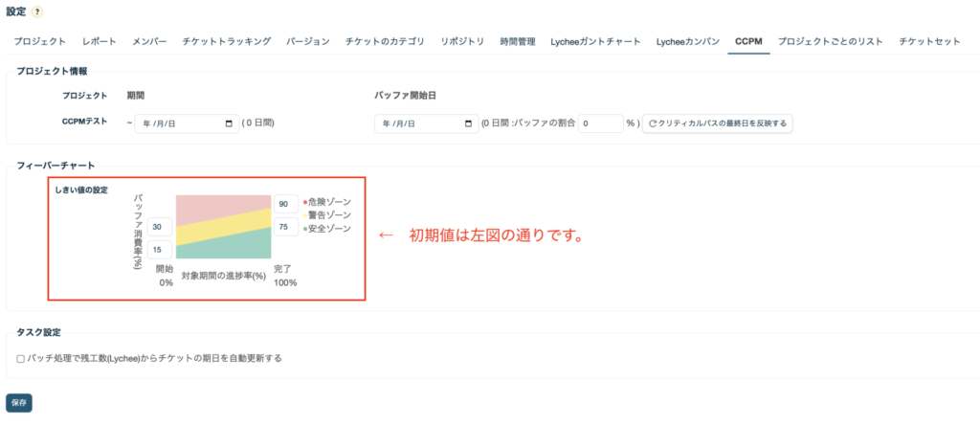980x425 pixels.
Task: Click the completion threshold field showing 90
Action: coord(286,204)
